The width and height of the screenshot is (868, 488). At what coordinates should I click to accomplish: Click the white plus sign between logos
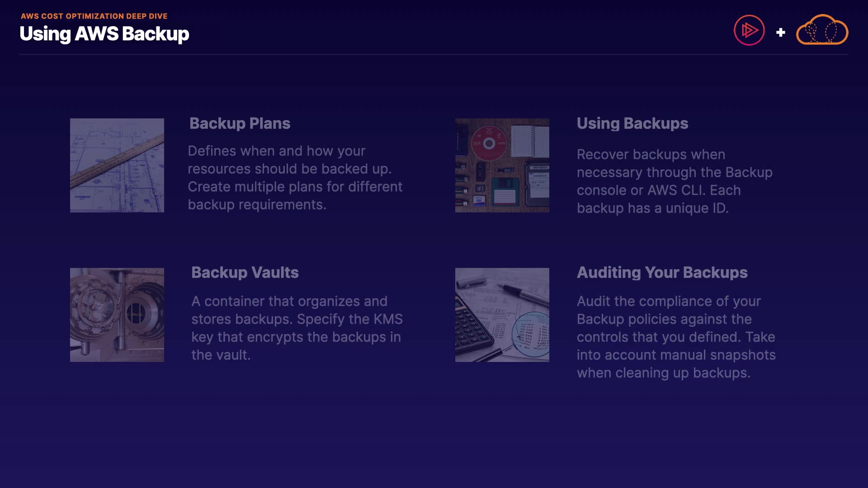pos(780,33)
